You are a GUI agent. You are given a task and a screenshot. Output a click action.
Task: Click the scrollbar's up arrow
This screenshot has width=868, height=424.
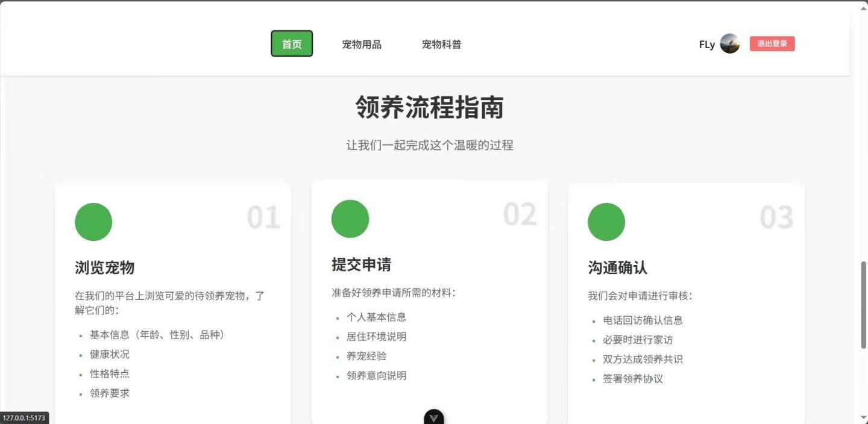coord(863,7)
